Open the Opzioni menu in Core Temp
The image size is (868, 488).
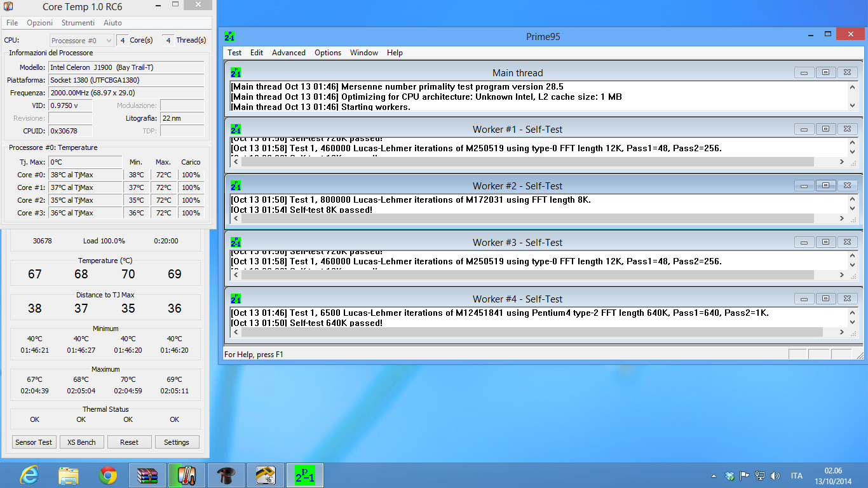[x=39, y=22]
